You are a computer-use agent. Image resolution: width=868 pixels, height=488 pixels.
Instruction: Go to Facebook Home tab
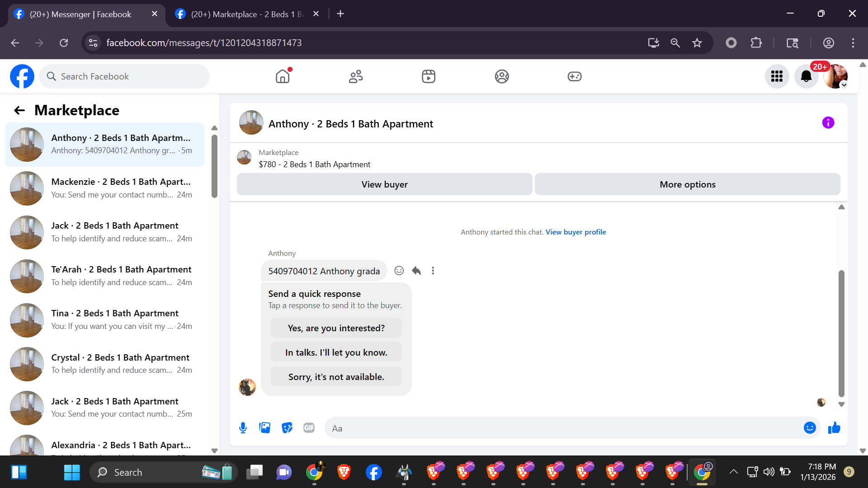283,76
